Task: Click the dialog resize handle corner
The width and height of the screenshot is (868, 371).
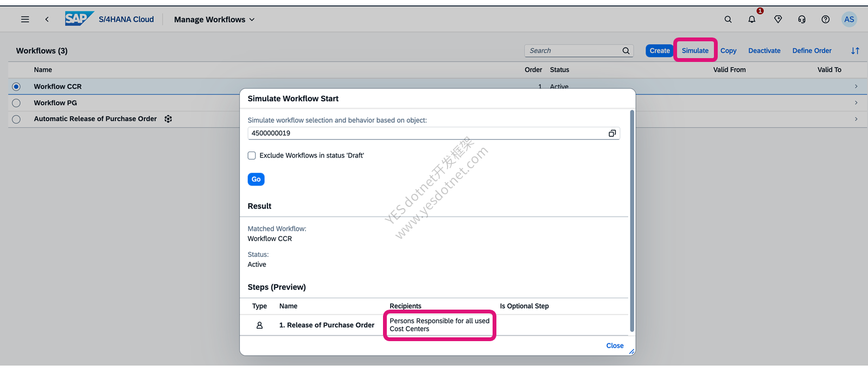Action: click(x=631, y=352)
